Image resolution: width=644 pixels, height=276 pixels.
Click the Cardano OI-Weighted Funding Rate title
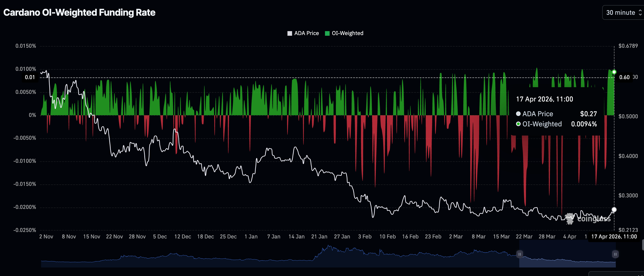pos(79,12)
